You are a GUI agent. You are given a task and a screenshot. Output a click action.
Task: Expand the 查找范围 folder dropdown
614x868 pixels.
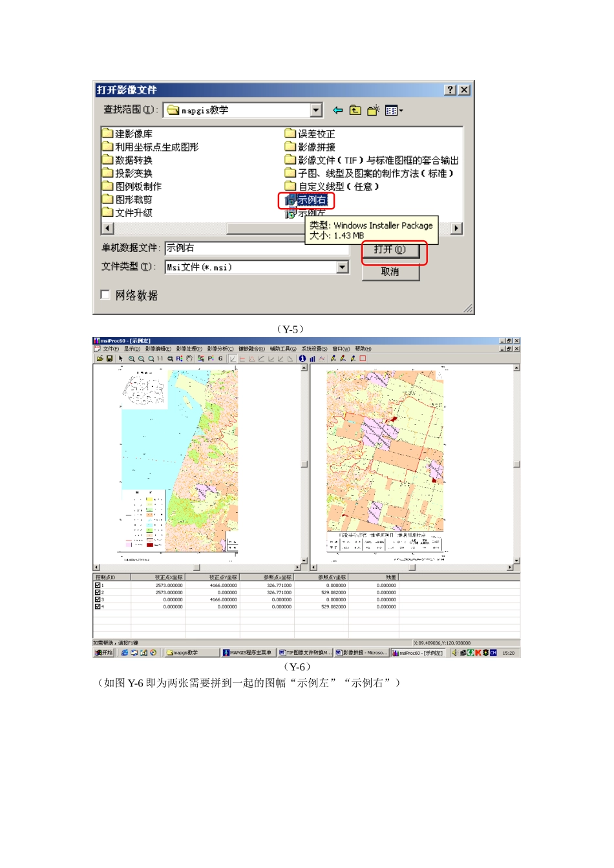coord(316,110)
